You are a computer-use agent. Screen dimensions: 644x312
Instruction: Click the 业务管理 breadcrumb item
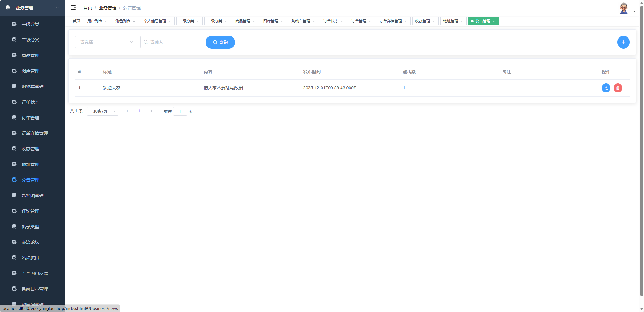tap(108, 8)
